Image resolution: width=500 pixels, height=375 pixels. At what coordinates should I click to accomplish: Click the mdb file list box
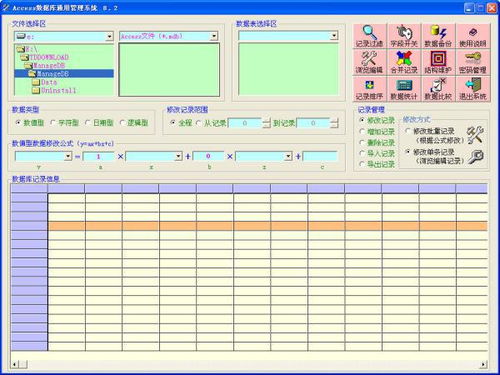(x=169, y=70)
